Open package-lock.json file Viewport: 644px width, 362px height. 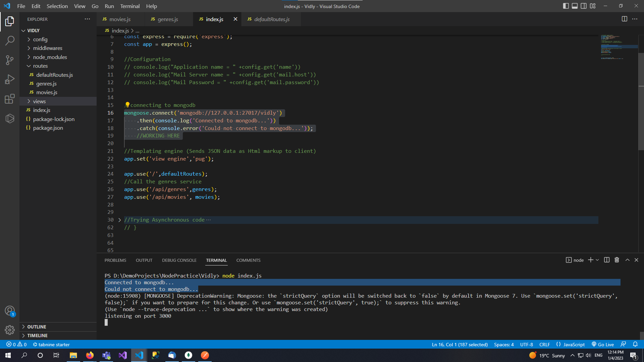pos(58,119)
